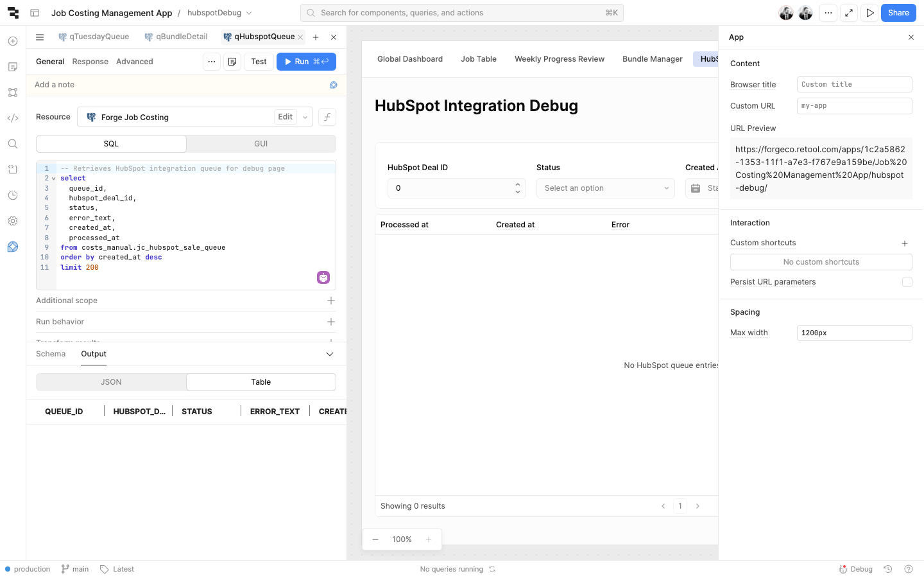Screen dimensions: 924x578
Task: Click the search icon in left sidebar
Action: 13,144
